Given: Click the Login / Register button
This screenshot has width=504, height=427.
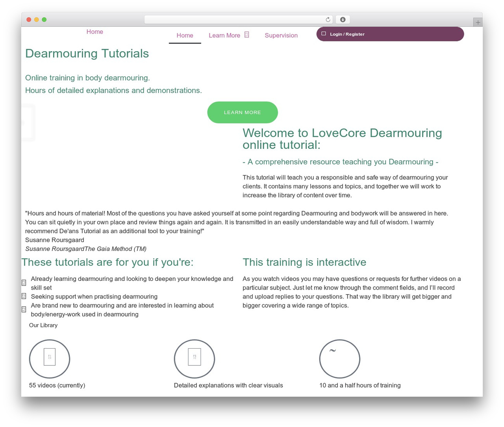Looking at the screenshot, I should coord(390,34).
